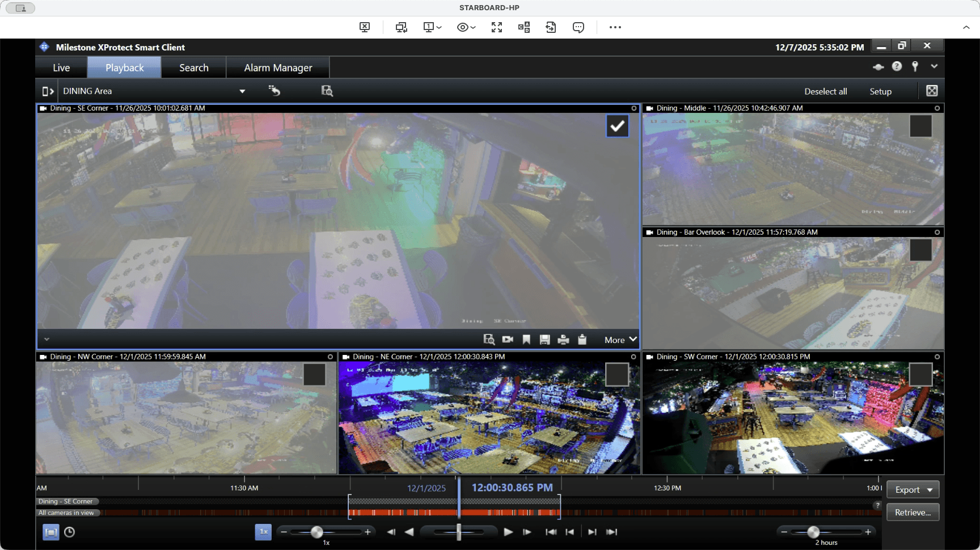
Task: Click the snapshot save icon in camera toolbar
Action: point(544,340)
